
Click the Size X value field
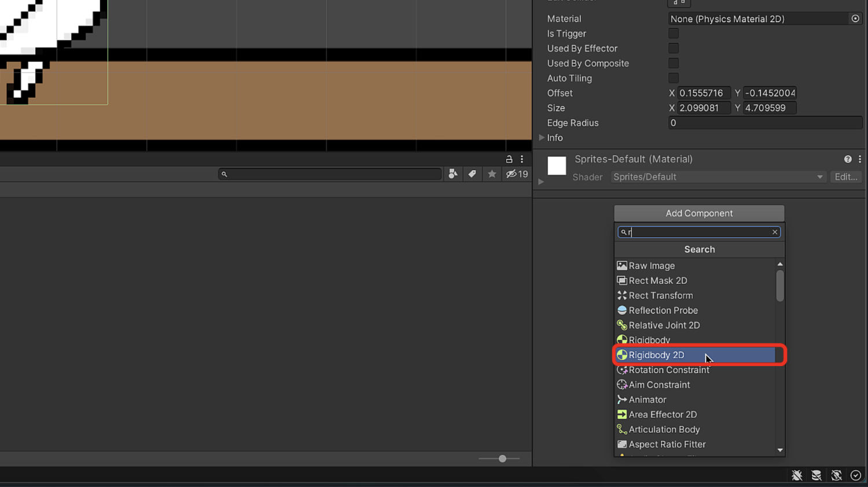(704, 108)
